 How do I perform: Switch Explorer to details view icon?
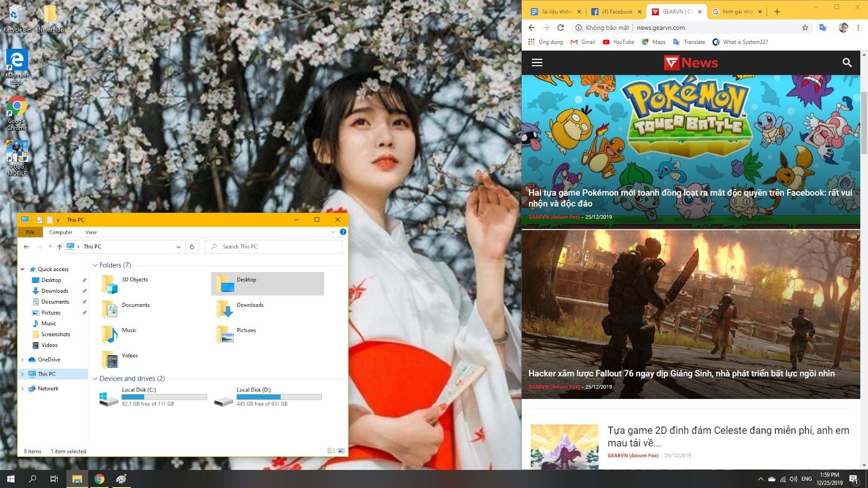click(331, 451)
